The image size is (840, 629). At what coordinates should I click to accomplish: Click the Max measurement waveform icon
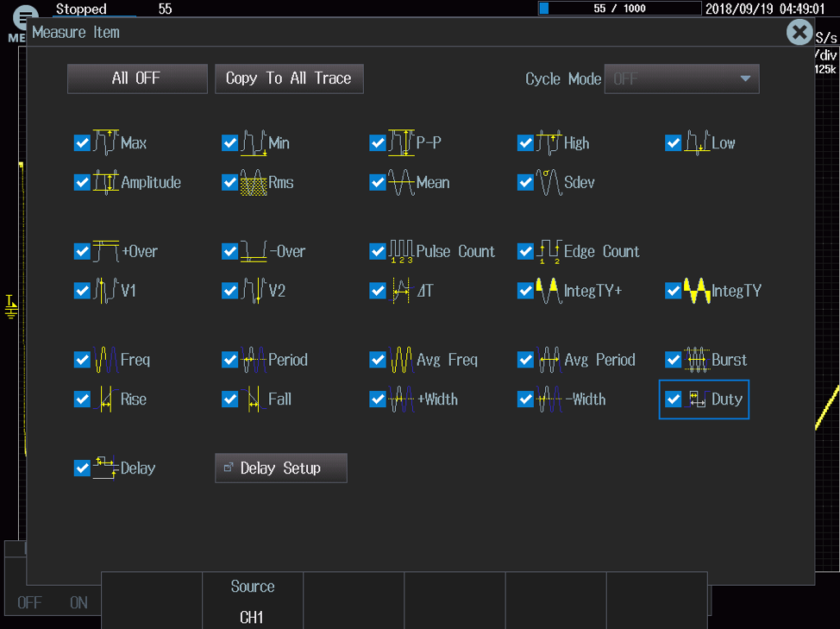pyautogui.click(x=105, y=142)
